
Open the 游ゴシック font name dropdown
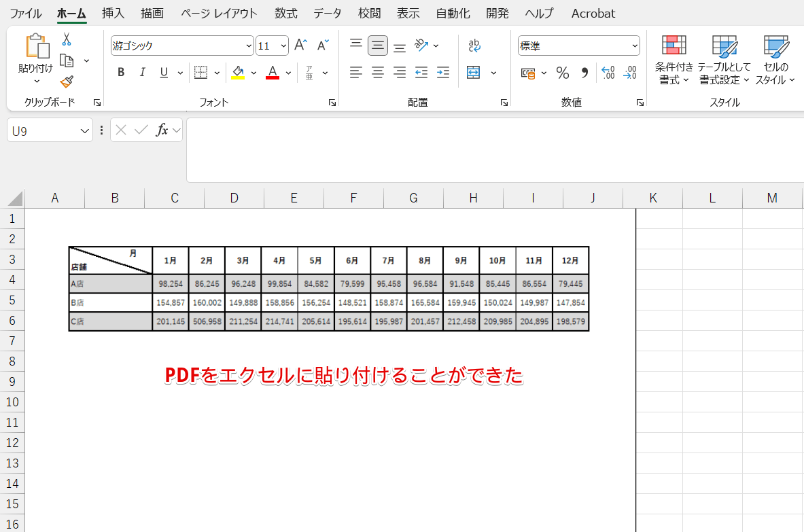point(249,46)
